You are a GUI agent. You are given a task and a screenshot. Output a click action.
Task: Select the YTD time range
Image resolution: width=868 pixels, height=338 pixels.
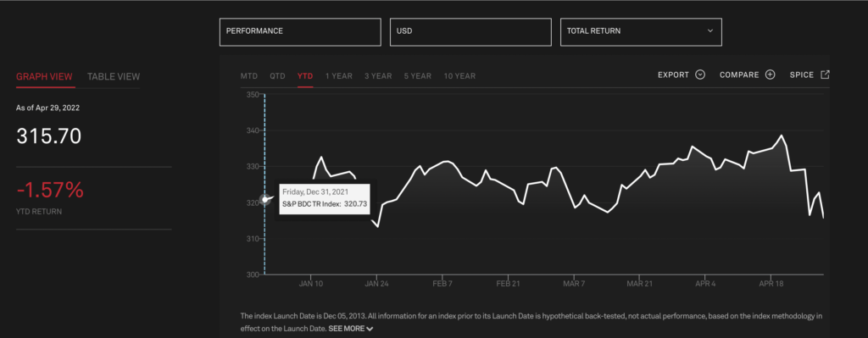[x=305, y=75]
